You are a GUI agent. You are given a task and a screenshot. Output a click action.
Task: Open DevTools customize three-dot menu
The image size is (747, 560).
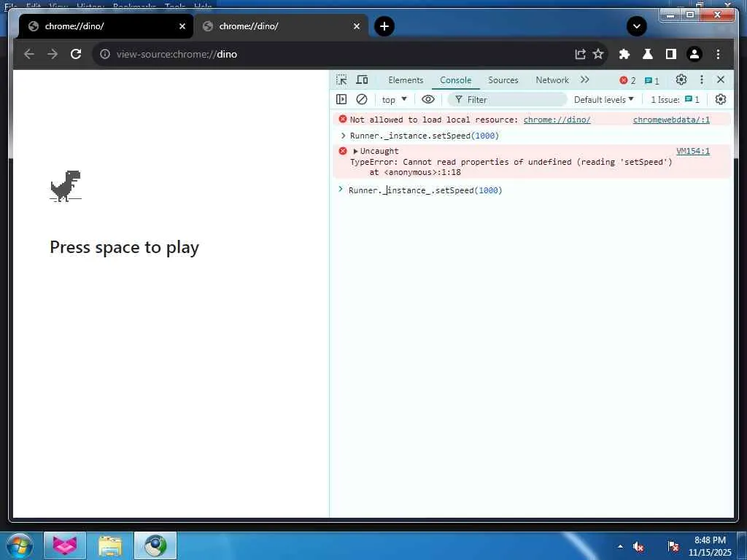[701, 79]
